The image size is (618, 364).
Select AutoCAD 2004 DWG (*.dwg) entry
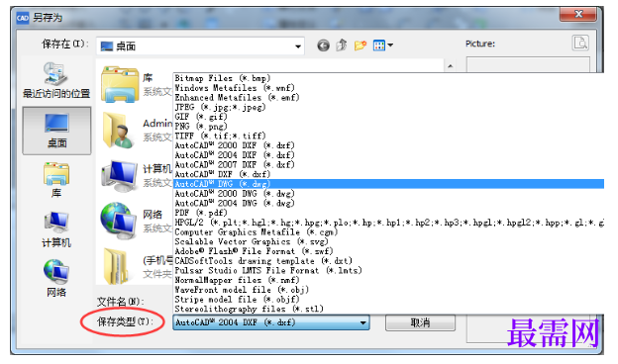coord(235,203)
